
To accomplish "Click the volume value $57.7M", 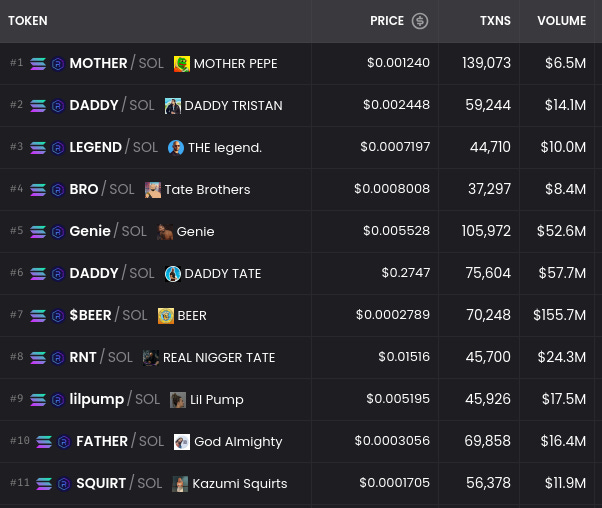I will [x=562, y=273].
